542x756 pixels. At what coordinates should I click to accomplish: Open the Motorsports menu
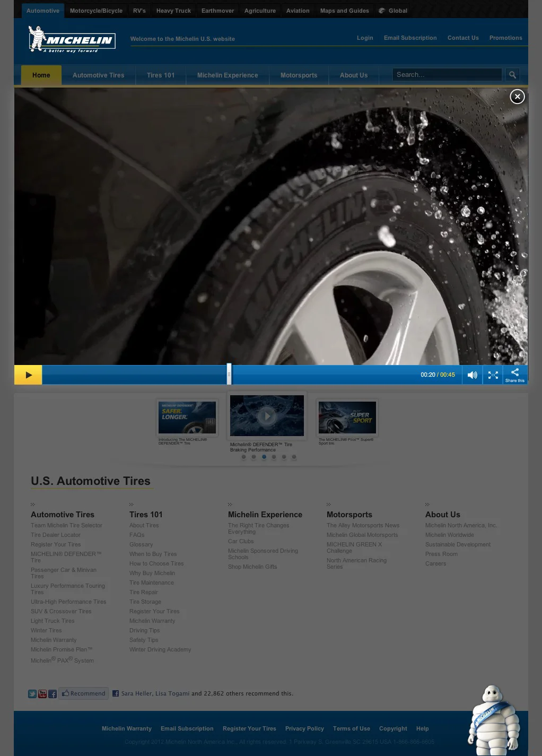[299, 75]
